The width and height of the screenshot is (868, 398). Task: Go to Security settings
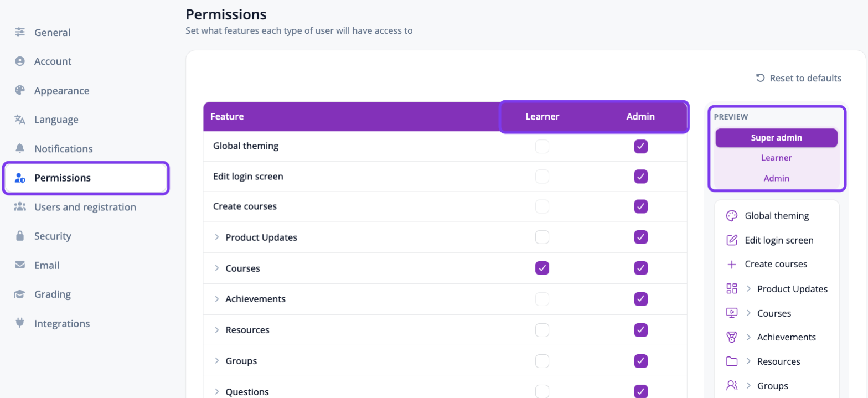click(x=53, y=236)
